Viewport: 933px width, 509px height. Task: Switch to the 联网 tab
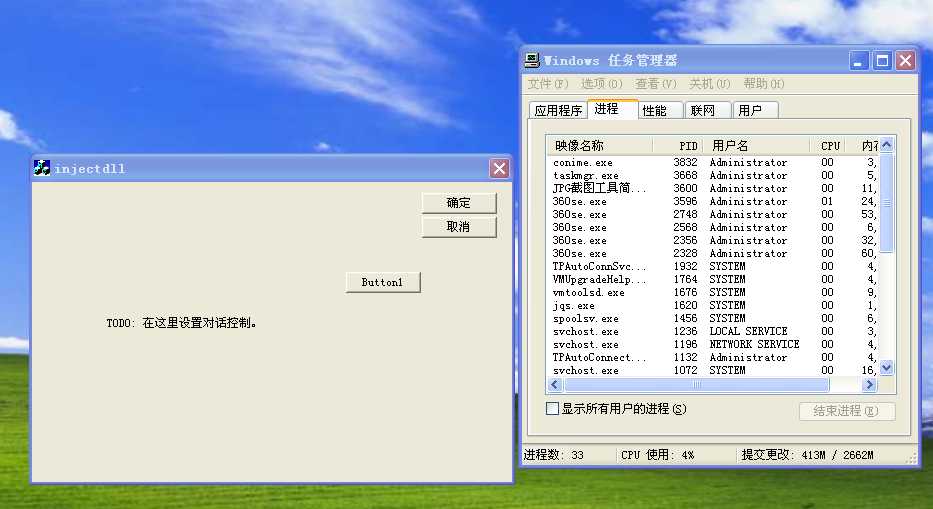tap(708, 111)
